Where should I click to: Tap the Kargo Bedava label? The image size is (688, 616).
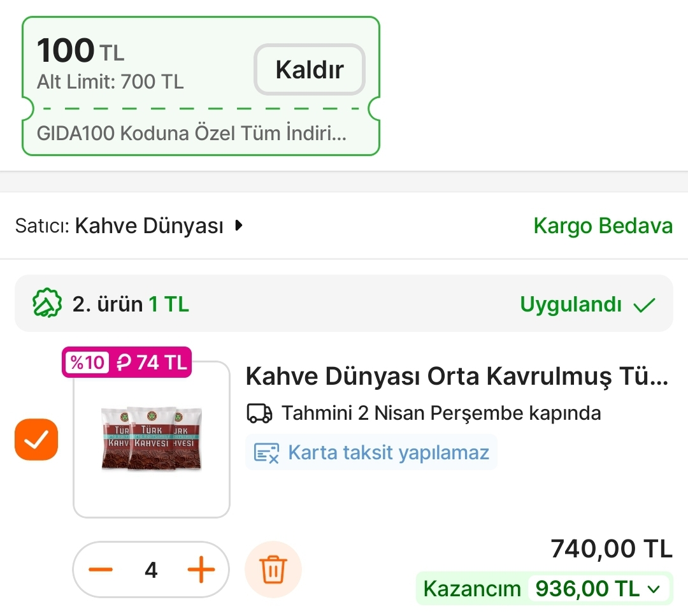603,226
